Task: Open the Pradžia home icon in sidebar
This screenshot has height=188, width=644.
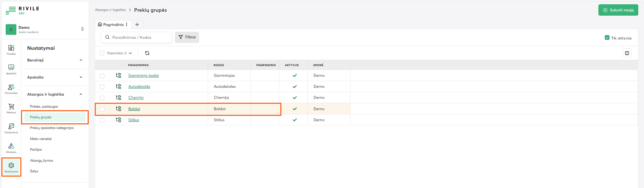Action: click(11, 49)
